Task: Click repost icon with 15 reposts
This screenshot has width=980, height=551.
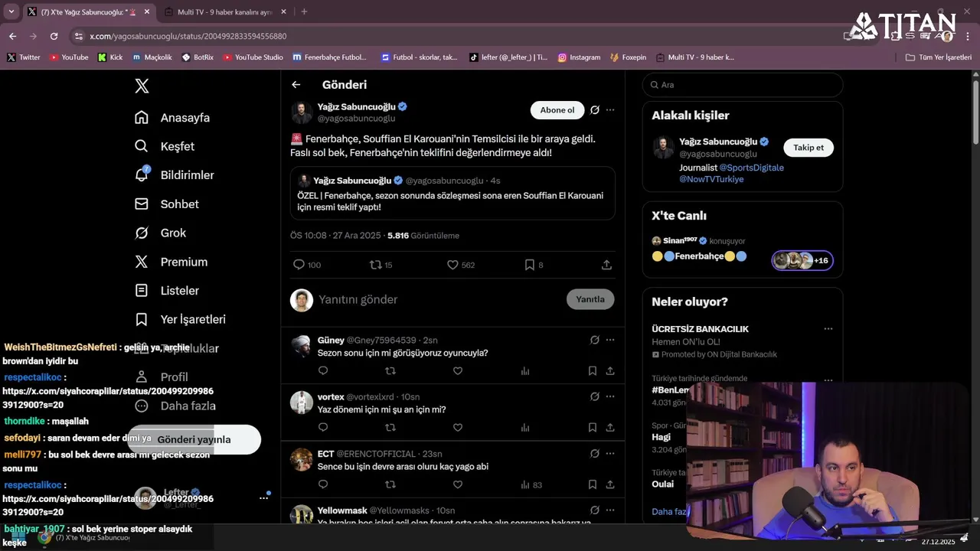Action: pyautogui.click(x=381, y=265)
